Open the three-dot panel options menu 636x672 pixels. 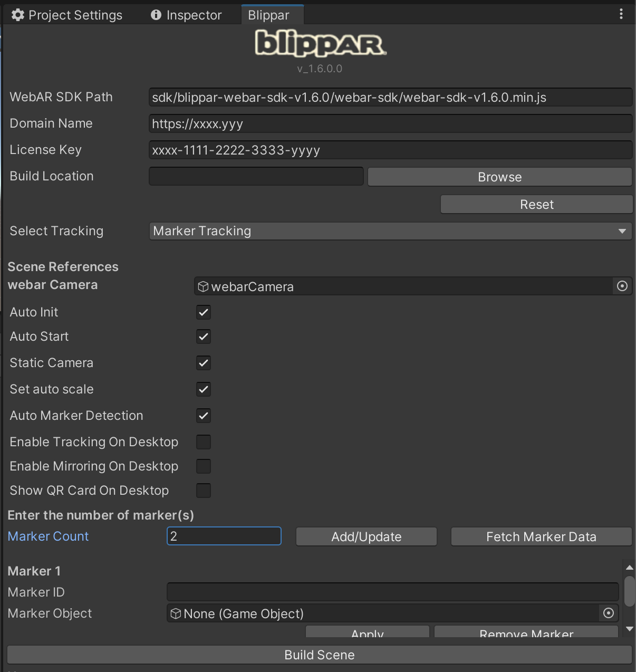[x=621, y=14]
